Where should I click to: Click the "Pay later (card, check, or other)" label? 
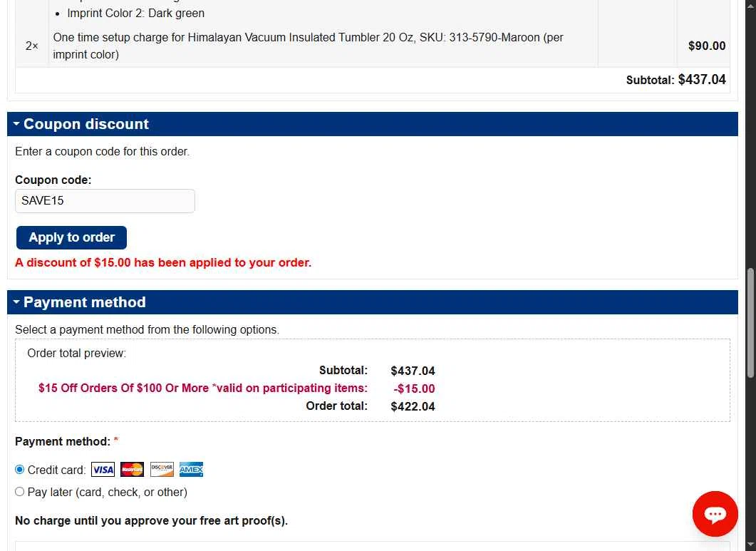click(108, 492)
